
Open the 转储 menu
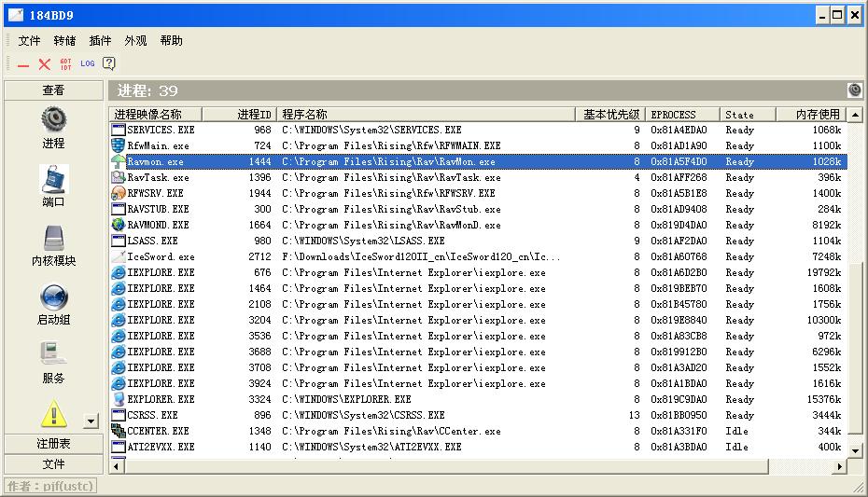(64, 40)
